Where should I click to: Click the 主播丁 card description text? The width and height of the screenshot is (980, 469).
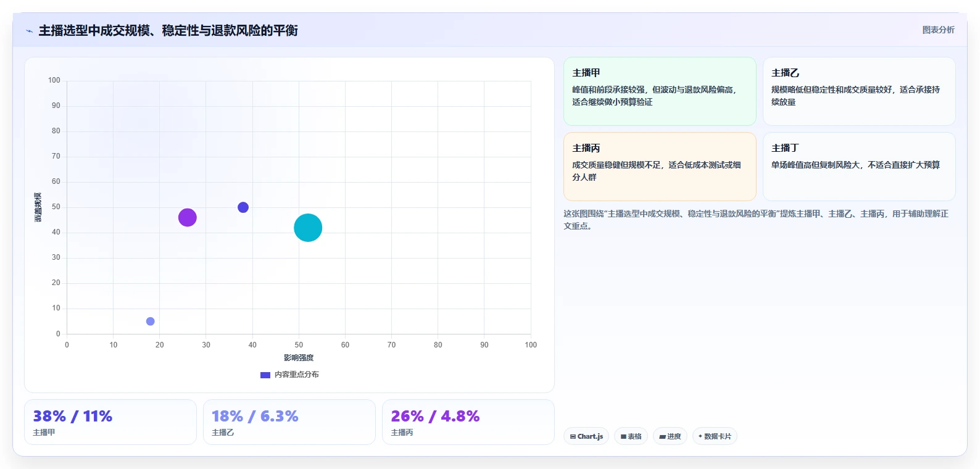855,165
